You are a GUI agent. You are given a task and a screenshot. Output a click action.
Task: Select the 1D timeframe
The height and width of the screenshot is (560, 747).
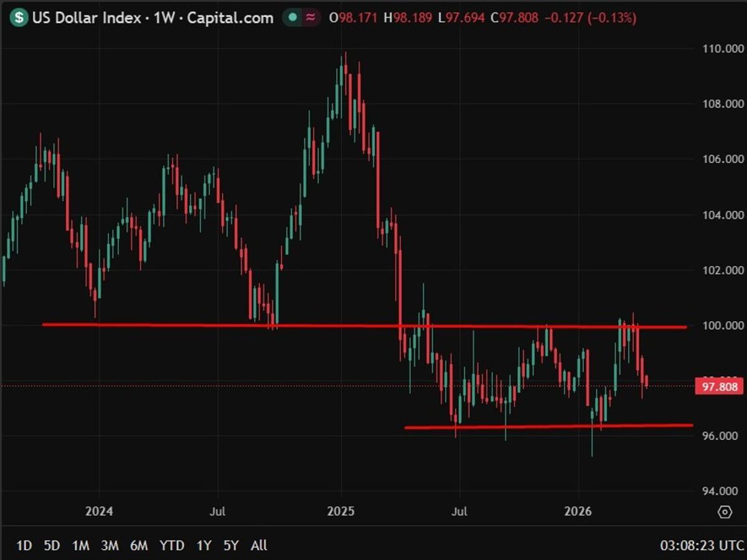pyautogui.click(x=24, y=545)
